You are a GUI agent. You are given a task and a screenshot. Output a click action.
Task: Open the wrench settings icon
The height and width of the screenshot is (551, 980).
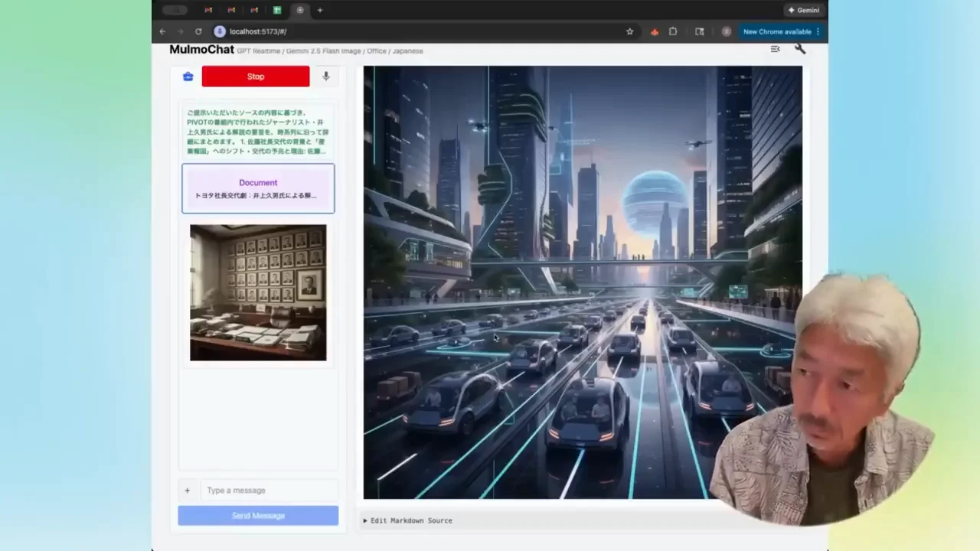coord(800,49)
